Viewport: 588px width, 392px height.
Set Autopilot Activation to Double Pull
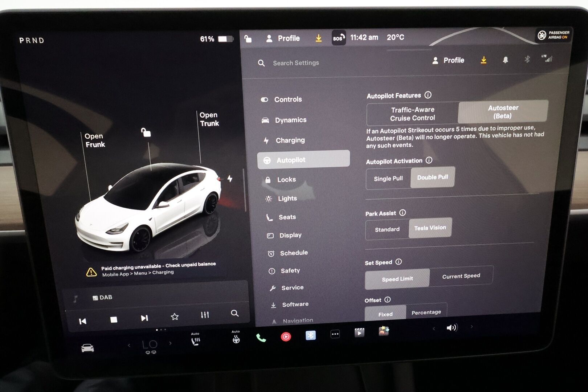tap(432, 177)
